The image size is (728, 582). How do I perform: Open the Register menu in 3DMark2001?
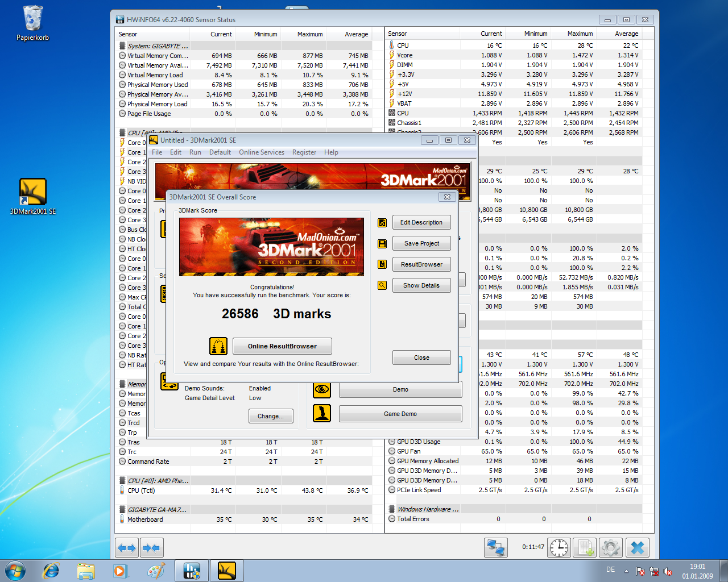coord(304,152)
